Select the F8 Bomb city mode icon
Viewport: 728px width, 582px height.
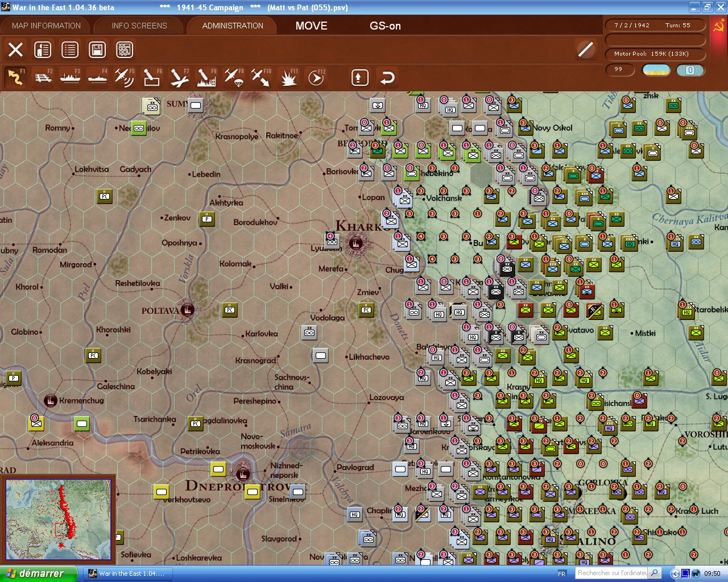[x=206, y=77]
